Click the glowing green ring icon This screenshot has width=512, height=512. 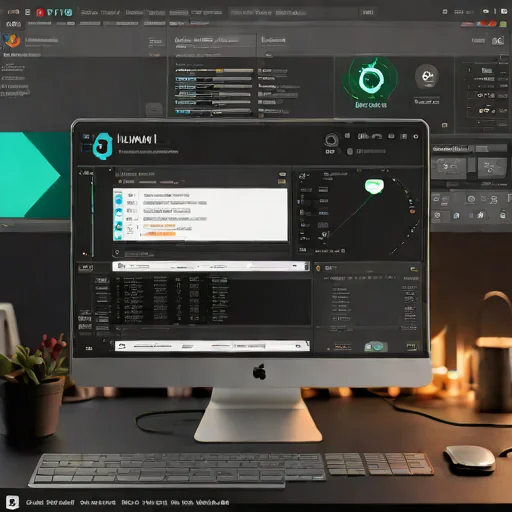[x=371, y=79]
